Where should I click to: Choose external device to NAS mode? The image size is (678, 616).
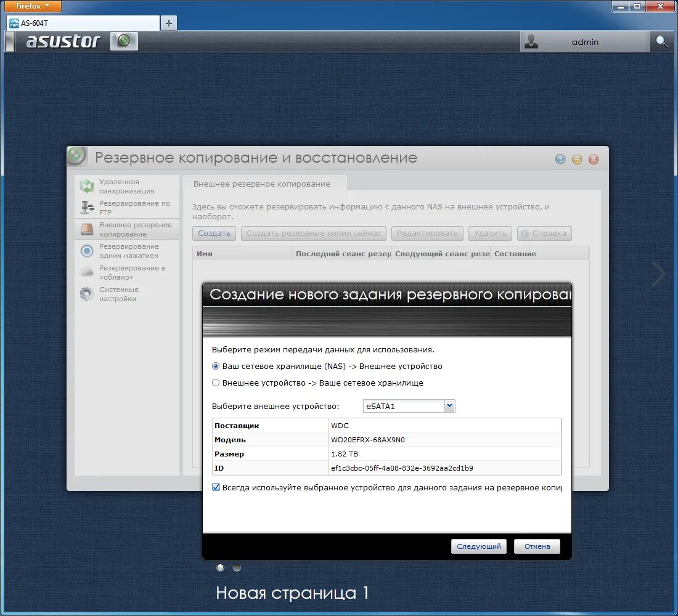(216, 383)
